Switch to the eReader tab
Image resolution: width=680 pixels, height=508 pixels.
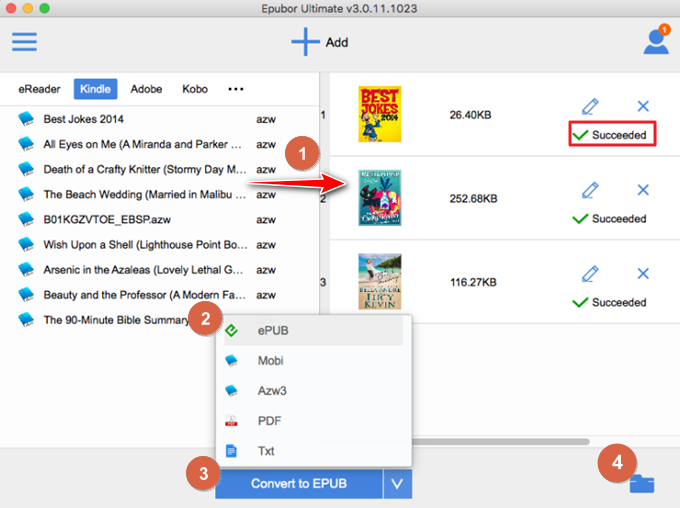click(x=39, y=89)
